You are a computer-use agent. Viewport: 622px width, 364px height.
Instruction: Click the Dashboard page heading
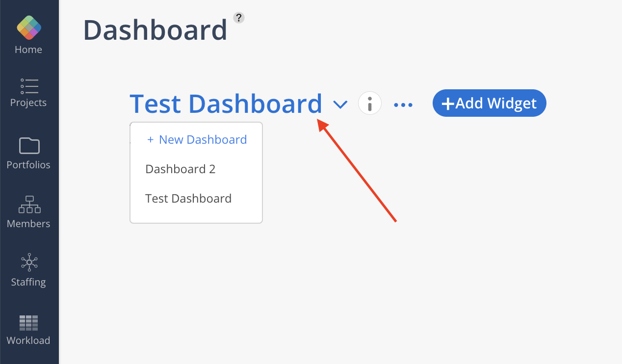click(155, 30)
